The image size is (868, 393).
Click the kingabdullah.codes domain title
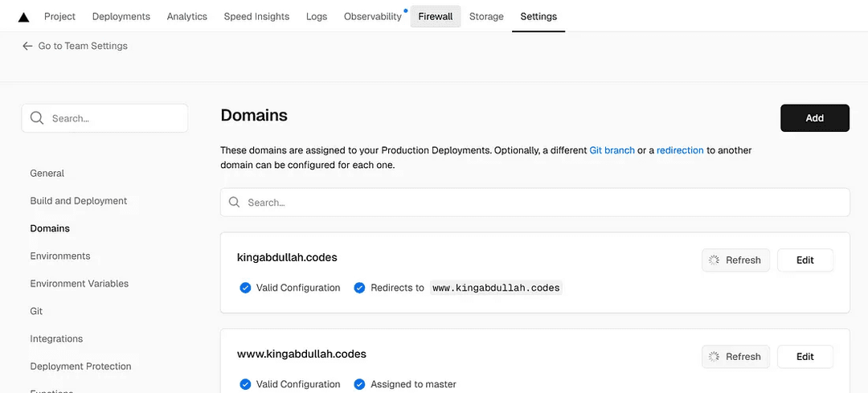click(287, 257)
